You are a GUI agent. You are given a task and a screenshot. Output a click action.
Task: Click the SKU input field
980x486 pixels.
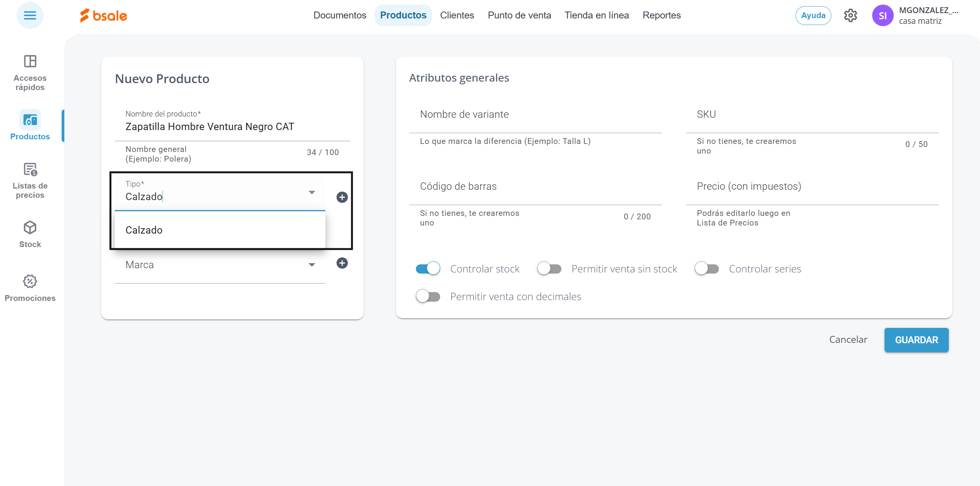click(812, 115)
